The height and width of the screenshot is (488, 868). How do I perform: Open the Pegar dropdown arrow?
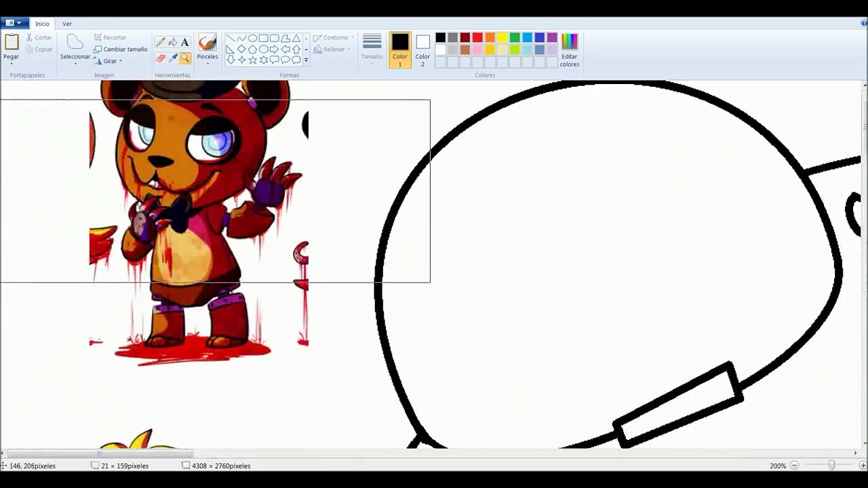coord(11,64)
